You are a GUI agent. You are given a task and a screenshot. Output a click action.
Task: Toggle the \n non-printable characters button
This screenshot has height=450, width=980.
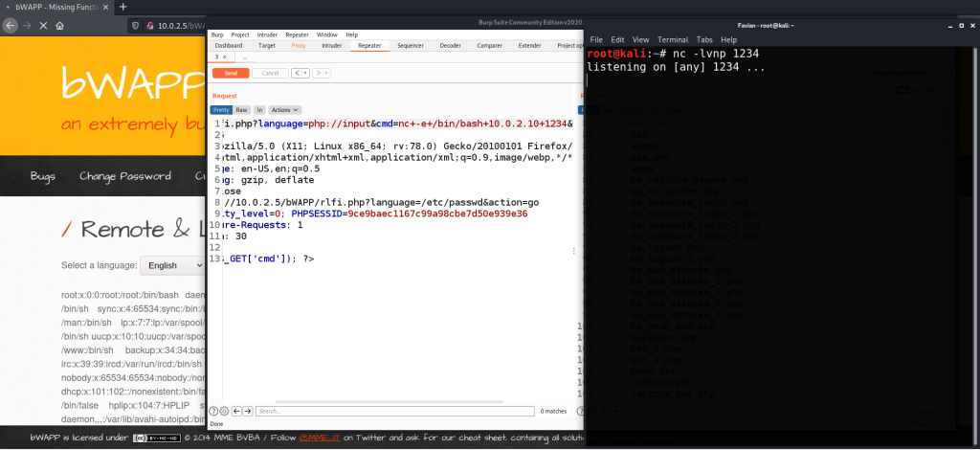point(258,110)
